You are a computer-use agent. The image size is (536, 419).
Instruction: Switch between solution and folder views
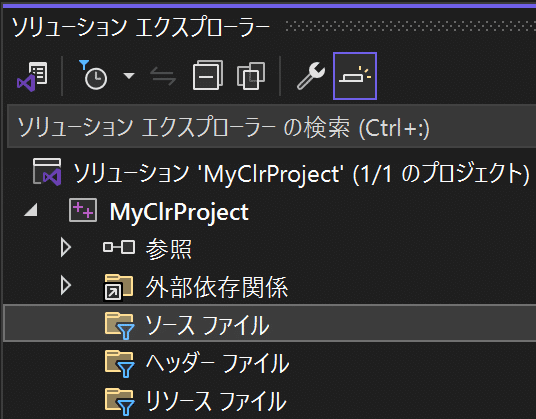32,76
